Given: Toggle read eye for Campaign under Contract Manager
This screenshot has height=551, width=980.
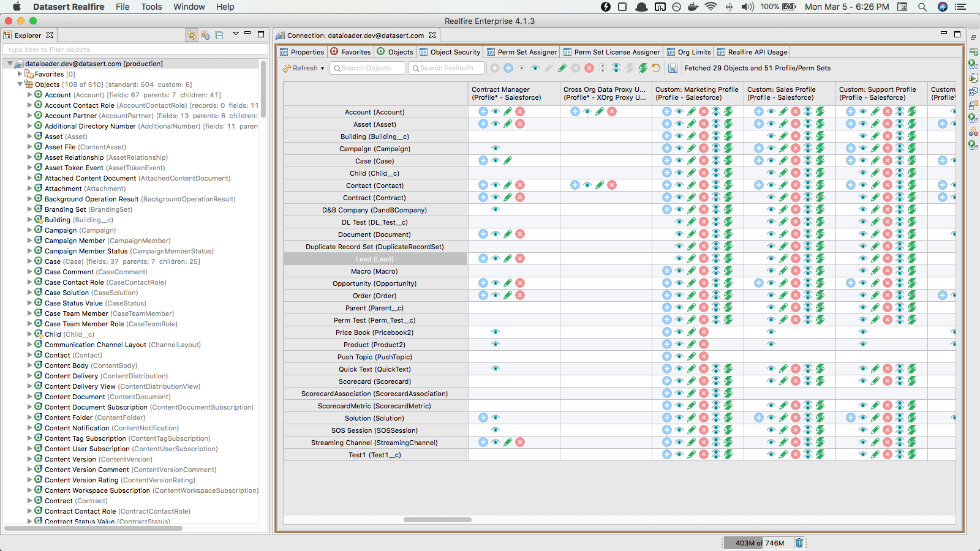Looking at the screenshot, I should point(496,148).
